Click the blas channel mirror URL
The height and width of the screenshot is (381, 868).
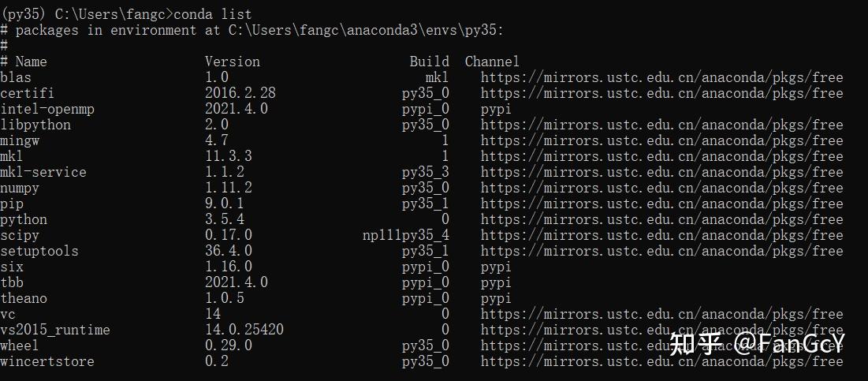[x=661, y=77]
